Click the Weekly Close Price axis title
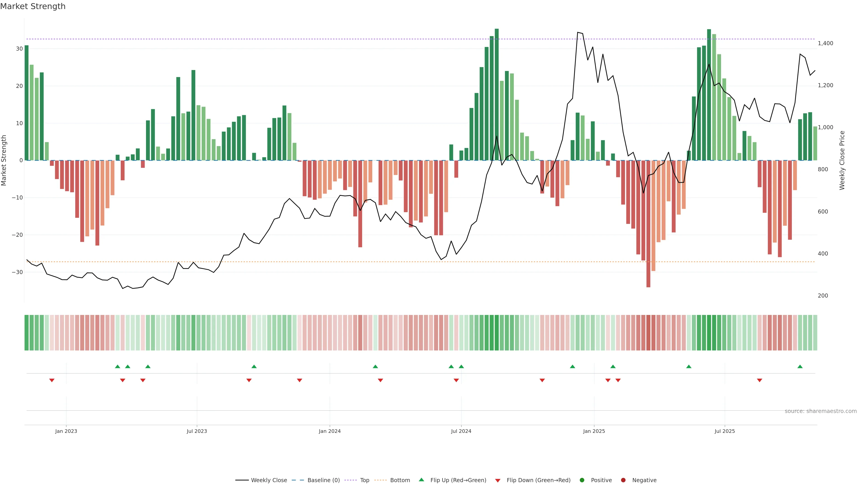Screen dimensions: 868x488 842,160
